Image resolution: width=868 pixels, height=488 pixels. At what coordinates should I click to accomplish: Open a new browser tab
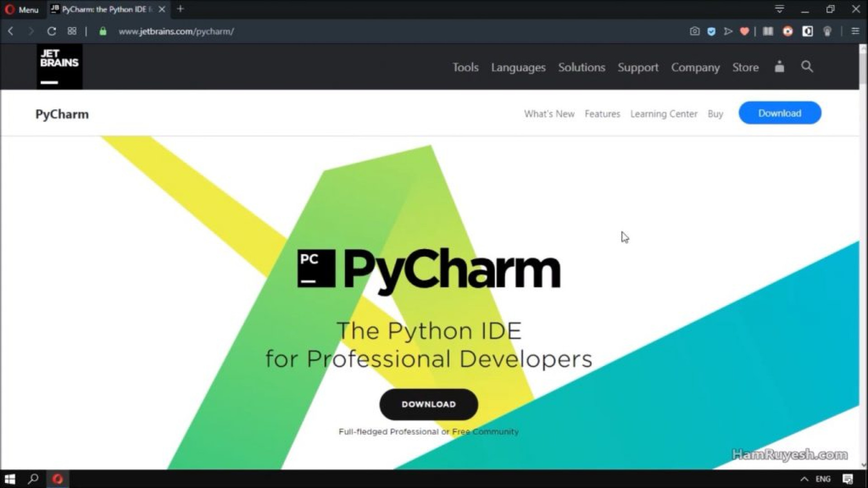[x=180, y=9]
